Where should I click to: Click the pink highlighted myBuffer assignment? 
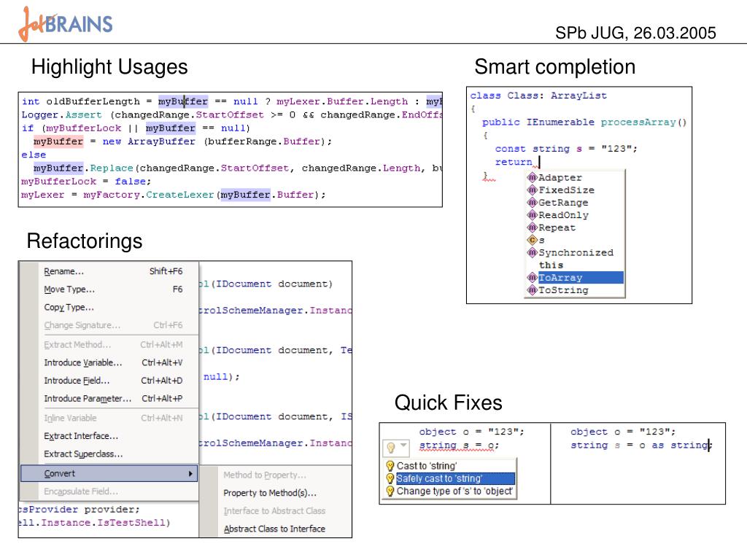pos(58,141)
